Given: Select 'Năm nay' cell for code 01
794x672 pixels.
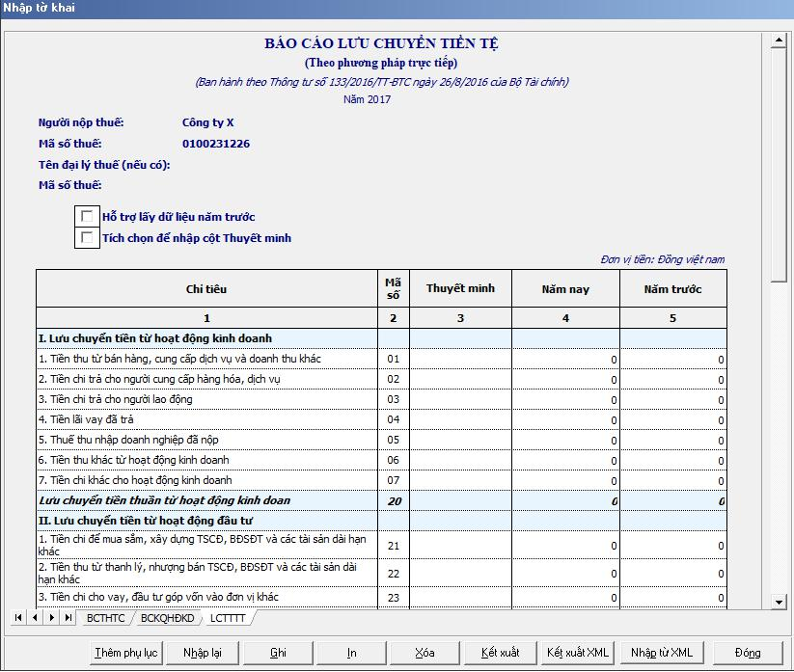Looking at the screenshot, I should (565, 360).
